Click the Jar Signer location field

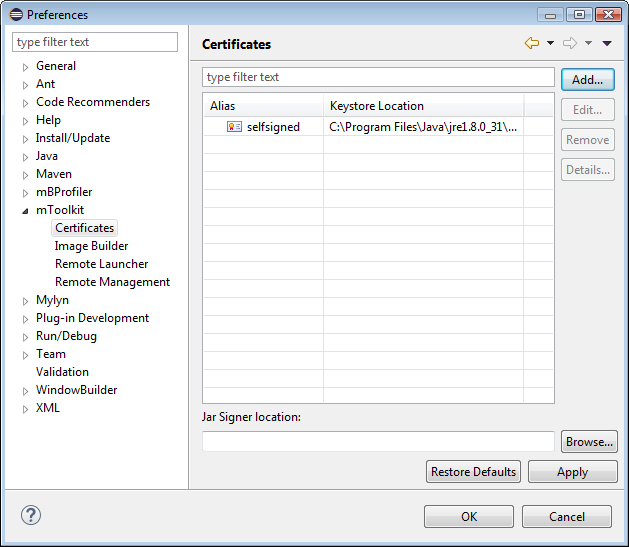(378, 442)
